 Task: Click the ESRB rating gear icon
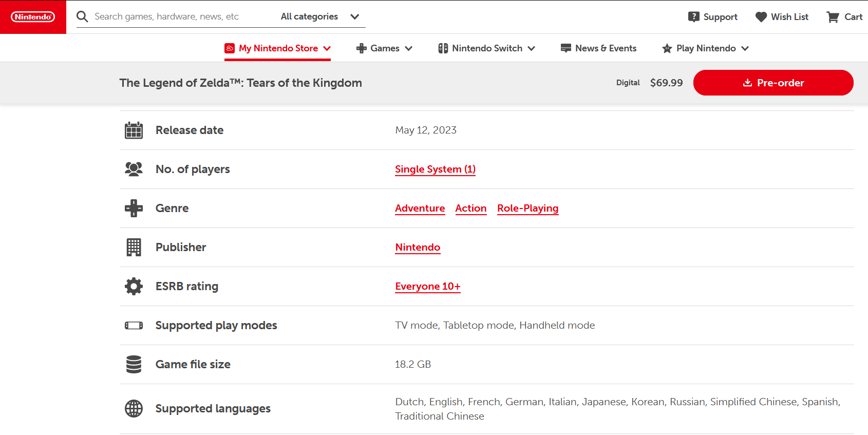134,286
